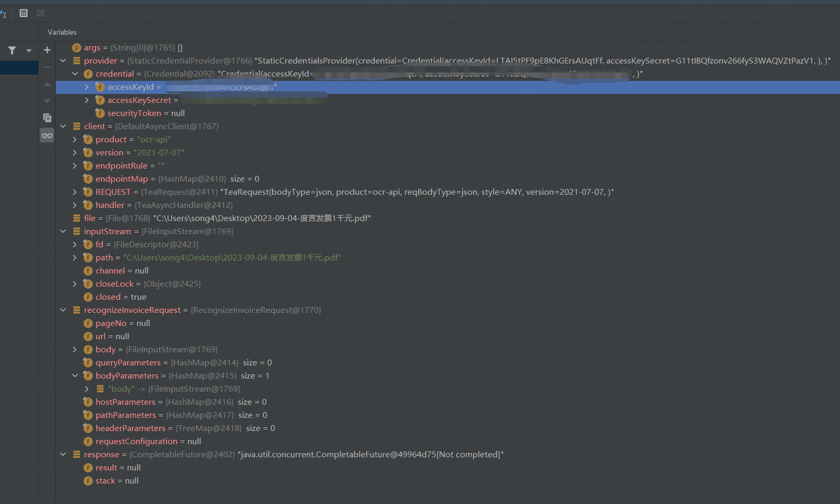Select the Object@2425 closeLock value
Screen dimensions: 840x504
click(x=172, y=284)
